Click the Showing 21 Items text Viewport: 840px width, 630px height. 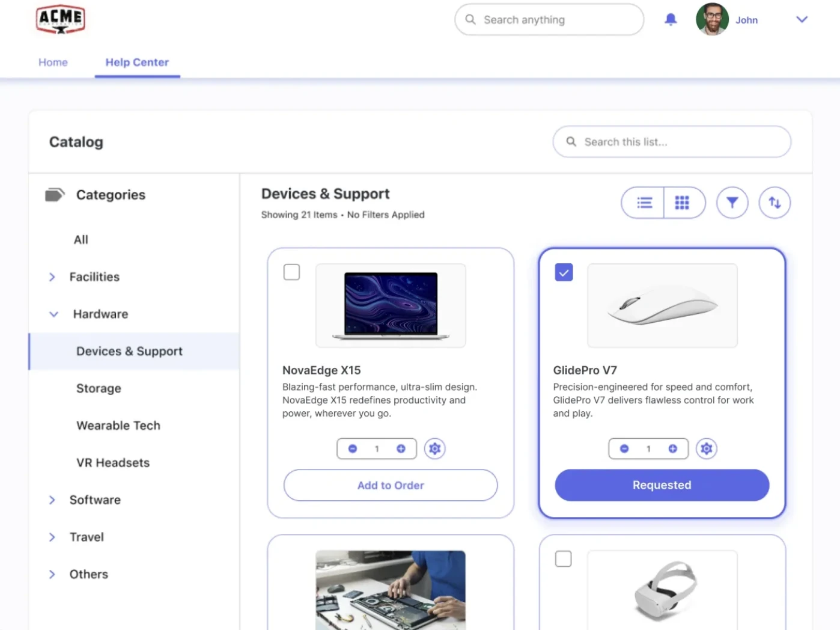[299, 215]
